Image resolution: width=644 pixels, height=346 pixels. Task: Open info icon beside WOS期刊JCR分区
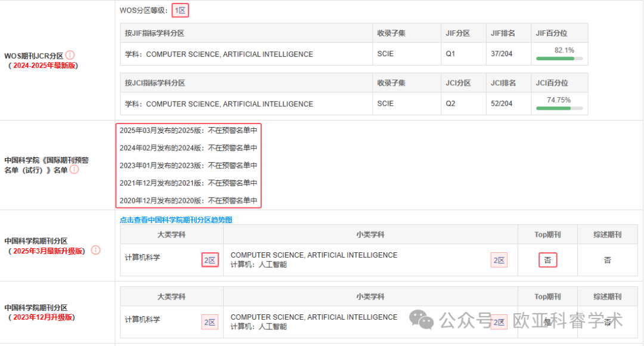pos(70,55)
